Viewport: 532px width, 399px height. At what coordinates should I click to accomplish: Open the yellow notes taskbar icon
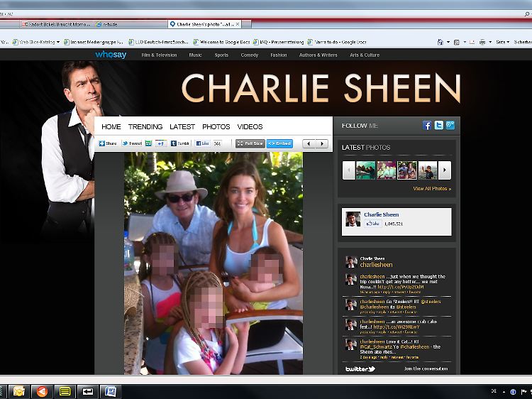pyautogui.click(x=65, y=391)
